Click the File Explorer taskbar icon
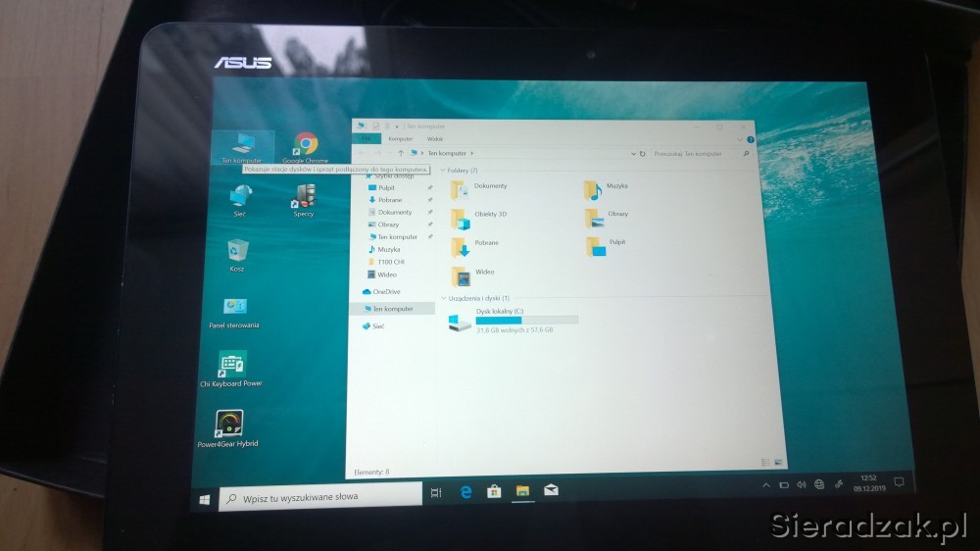Image resolution: width=980 pixels, height=551 pixels. [x=522, y=491]
